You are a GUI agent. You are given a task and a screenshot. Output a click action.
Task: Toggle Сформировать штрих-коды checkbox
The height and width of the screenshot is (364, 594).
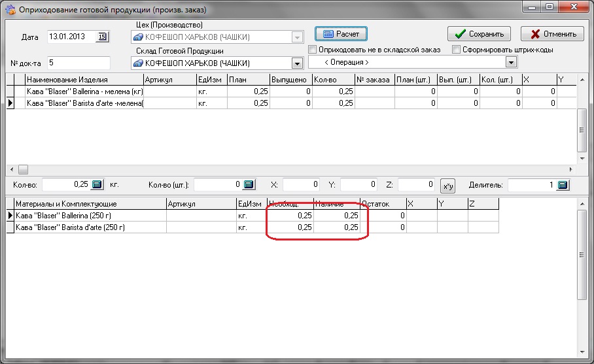[457, 50]
